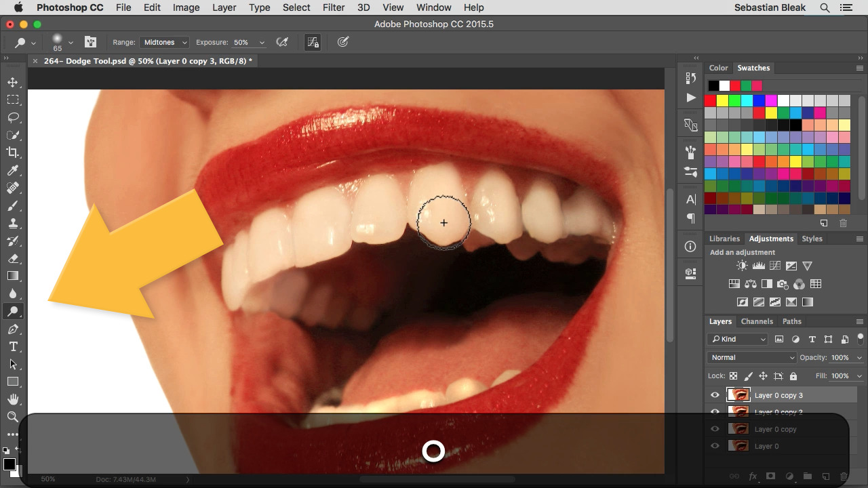Viewport: 868px width, 488px height.
Task: Add a Levels adjustment
Action: click(x=759, y=266)
